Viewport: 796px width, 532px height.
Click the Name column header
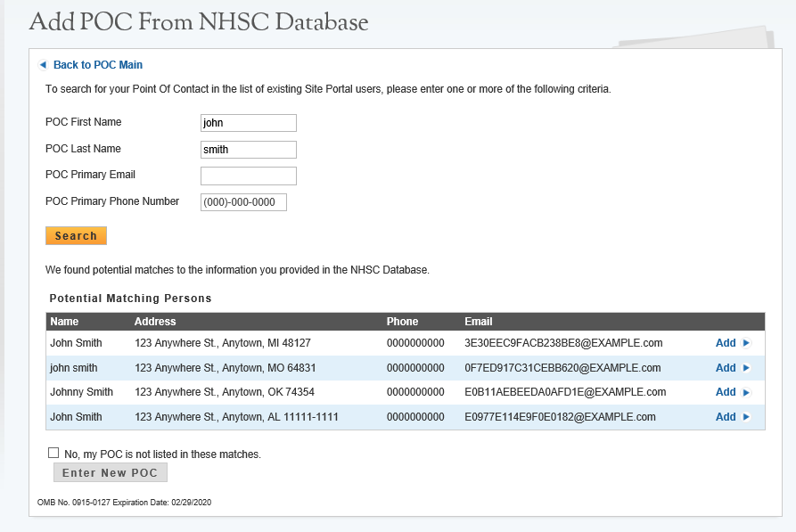tap(64, 322)
